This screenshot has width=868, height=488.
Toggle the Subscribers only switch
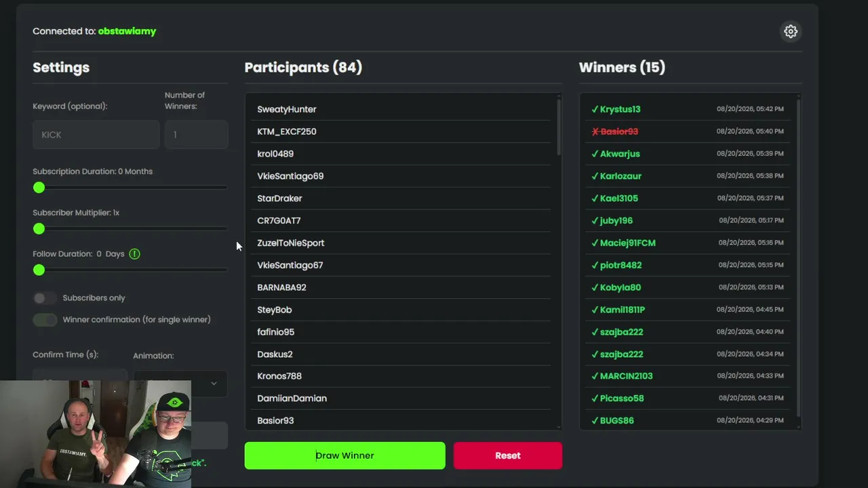(x=45, y=298)
